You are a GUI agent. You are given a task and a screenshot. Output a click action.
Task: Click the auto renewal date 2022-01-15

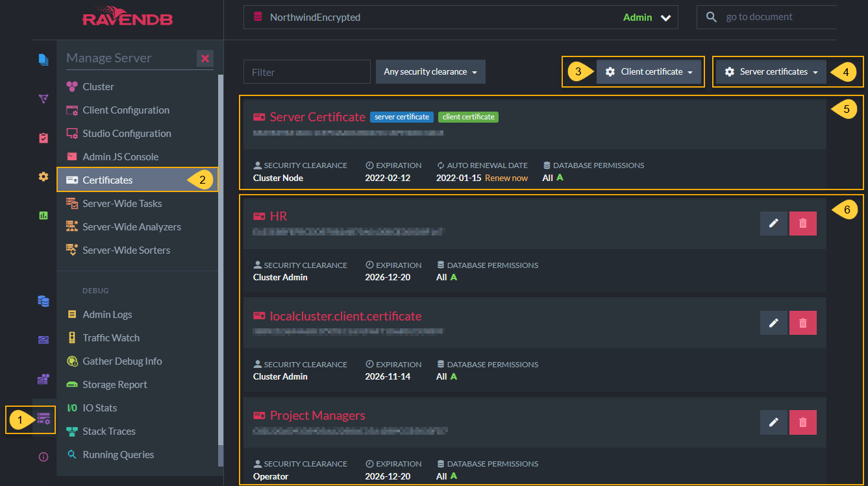(x=459, y=178)
